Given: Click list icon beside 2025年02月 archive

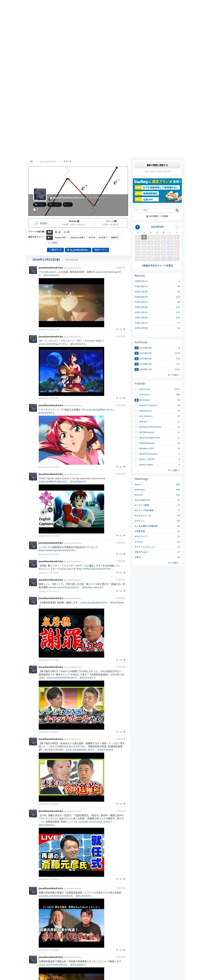Looking at the screenshot, I should click(x=136, y=358).
